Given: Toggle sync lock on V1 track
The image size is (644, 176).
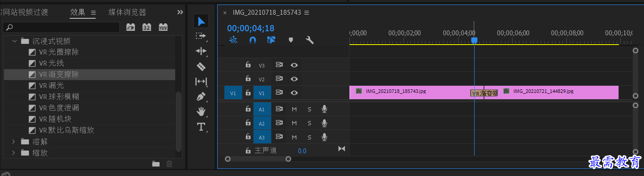Looking at the screenshot, I should point(279,93).
